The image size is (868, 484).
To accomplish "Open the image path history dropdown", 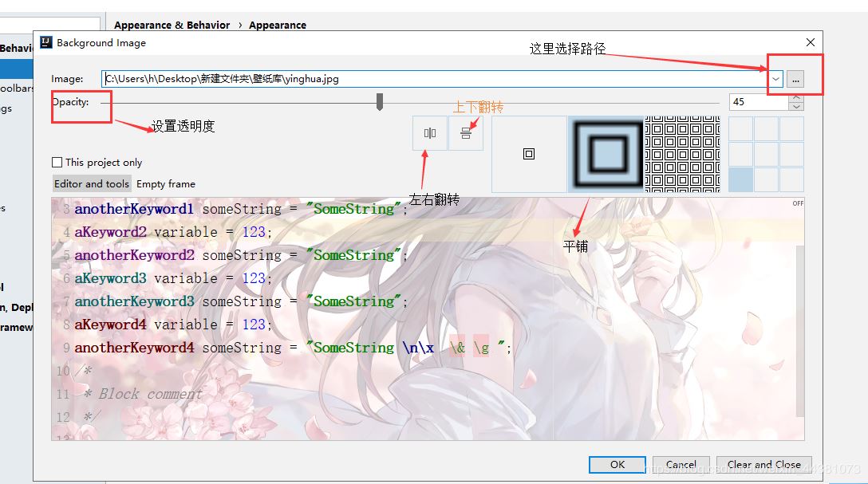I will pyautogui.click(x=774, y=78).
